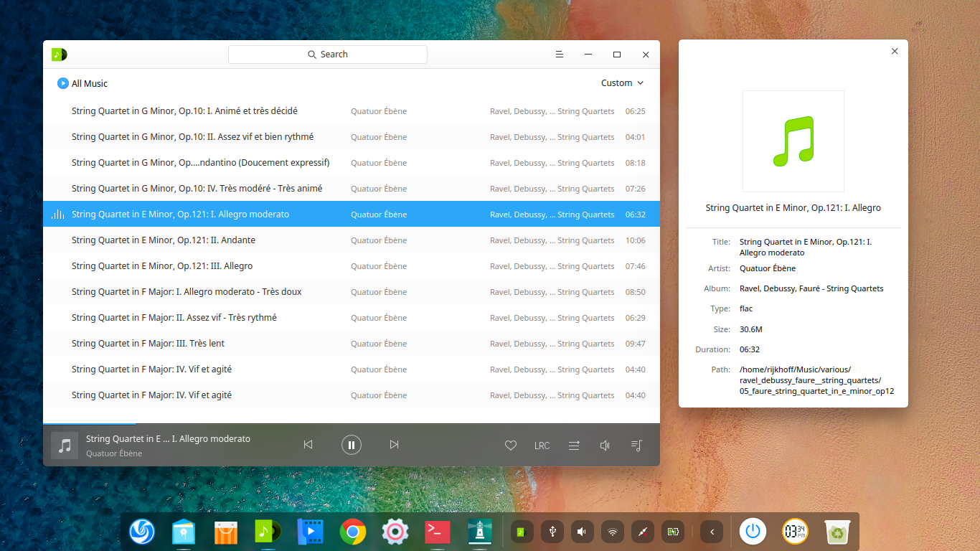Open the USB device tray icon
Screen dimensions: 980x551
[x=552, y=532]
